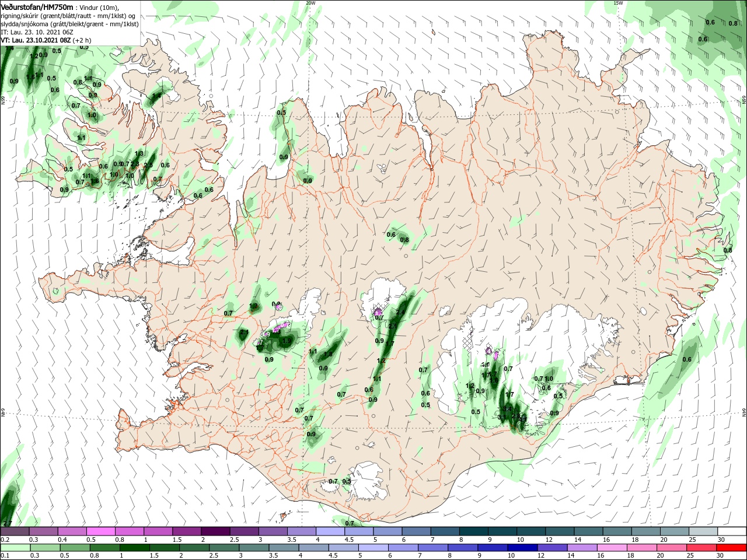Click the Veðurstofan/HM750m title text

coord(37,7)
